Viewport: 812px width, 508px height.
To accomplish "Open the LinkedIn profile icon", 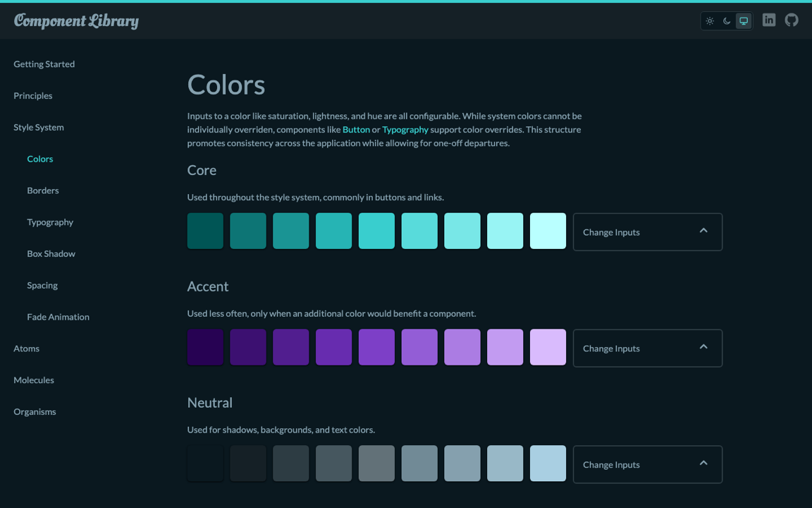I will click(x=769, y=20).
